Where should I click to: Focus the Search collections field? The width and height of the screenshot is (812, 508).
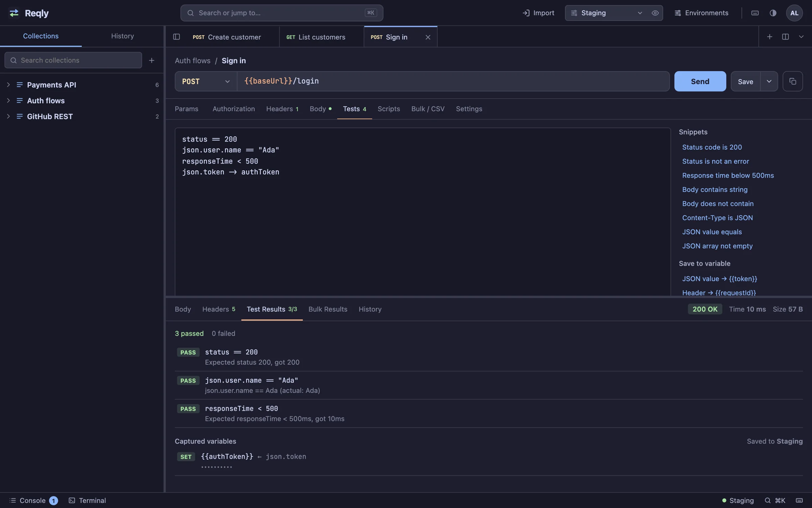click(x=73, y=60)
